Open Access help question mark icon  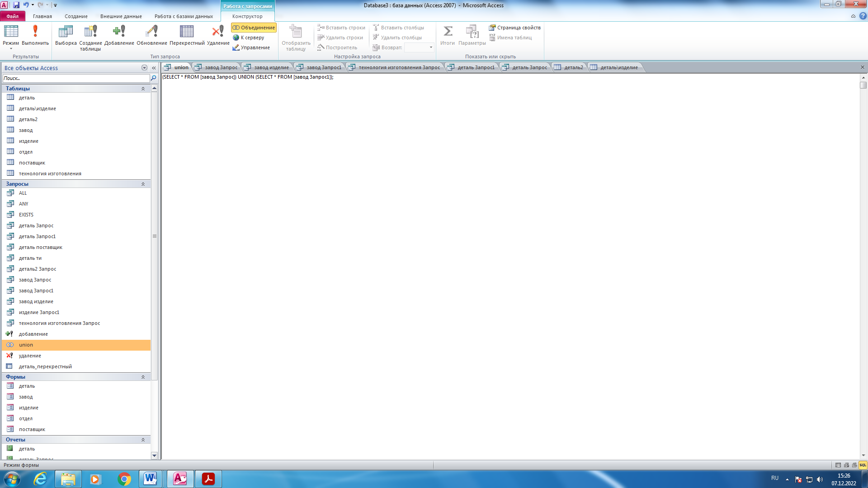(x=863, y=16)
